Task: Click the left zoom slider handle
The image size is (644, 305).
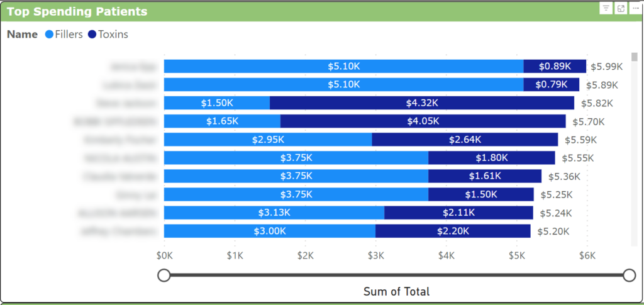Action: (164, 275)
